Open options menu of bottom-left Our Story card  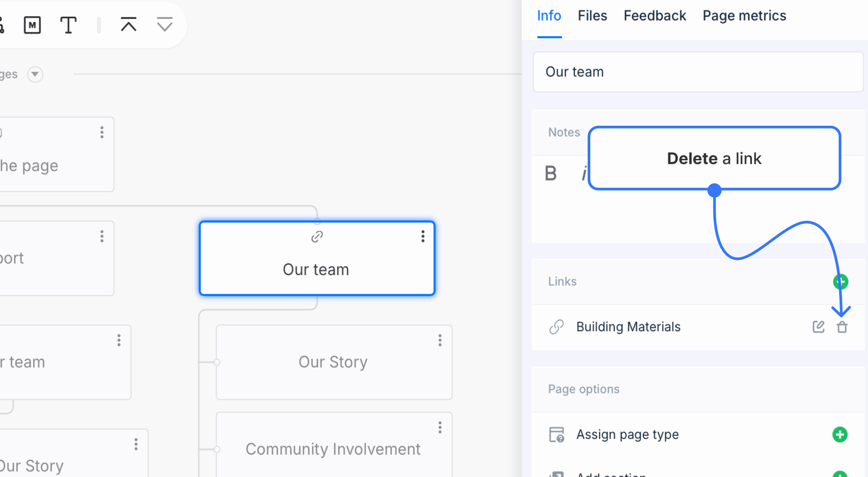[x=136, y=444]
